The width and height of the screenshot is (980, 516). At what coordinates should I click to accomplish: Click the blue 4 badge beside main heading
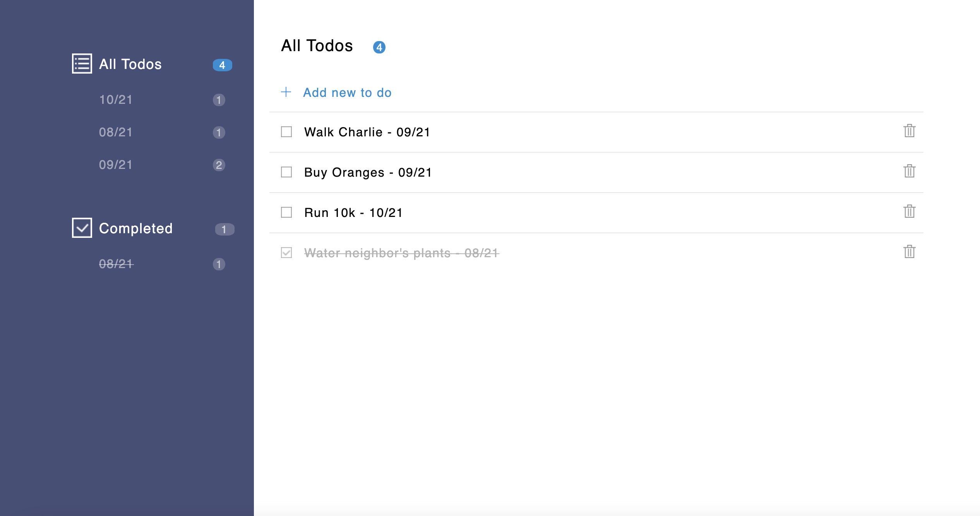coord(379,47)
